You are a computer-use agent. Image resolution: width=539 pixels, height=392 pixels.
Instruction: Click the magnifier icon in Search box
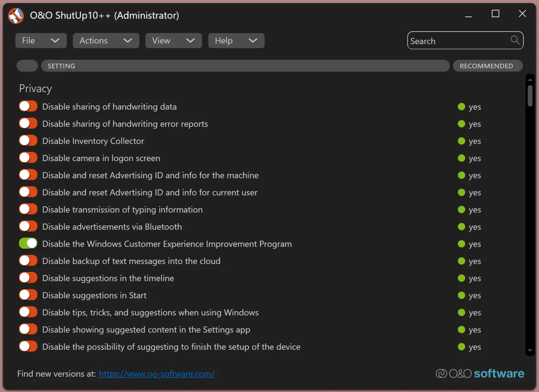coord(515,40)
